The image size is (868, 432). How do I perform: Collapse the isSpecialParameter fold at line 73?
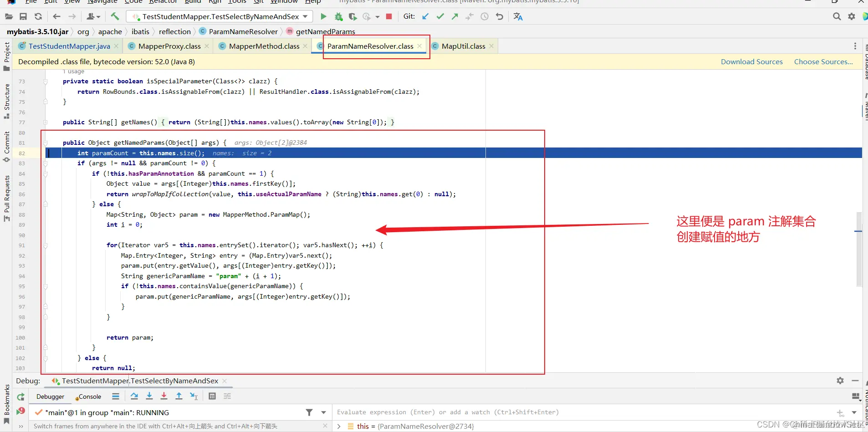click(46, 81)
